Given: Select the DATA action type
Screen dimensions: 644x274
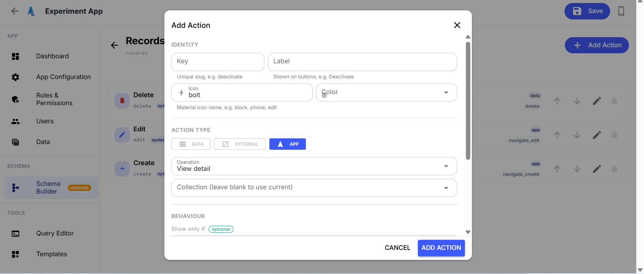Looking at the screenshot, I should [x=191, y=144].
